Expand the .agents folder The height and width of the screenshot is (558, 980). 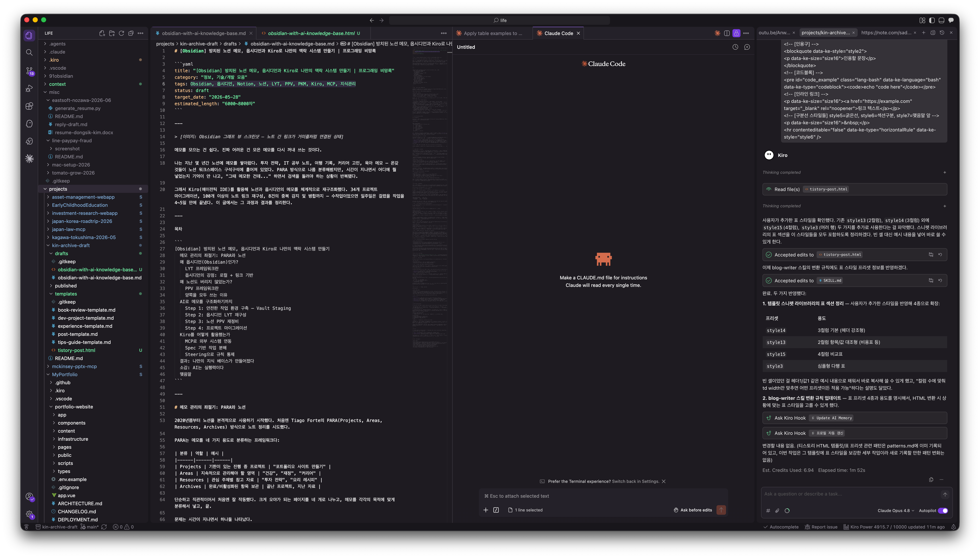tap(94, 44)
